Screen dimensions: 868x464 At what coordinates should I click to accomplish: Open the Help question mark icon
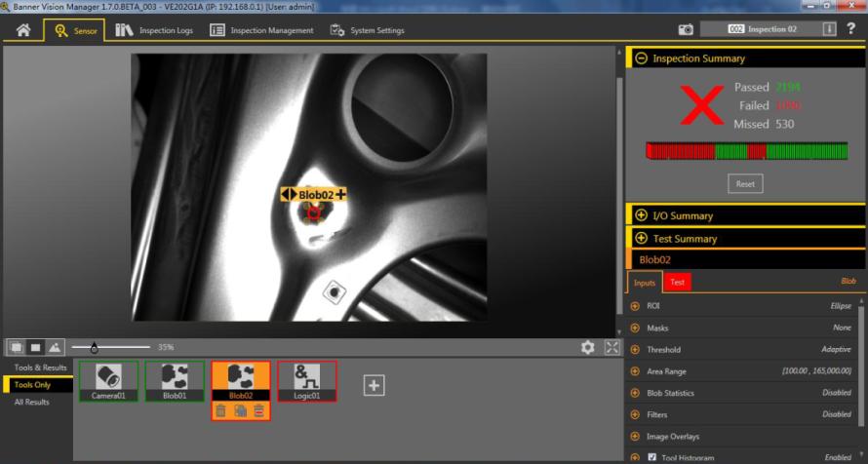[x=851, y=29]
